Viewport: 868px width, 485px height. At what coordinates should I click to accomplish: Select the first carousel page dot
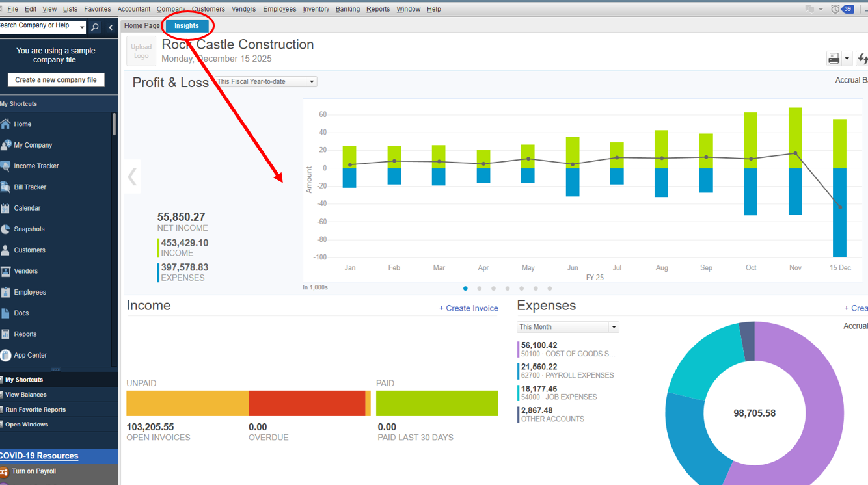coord(465,289)
